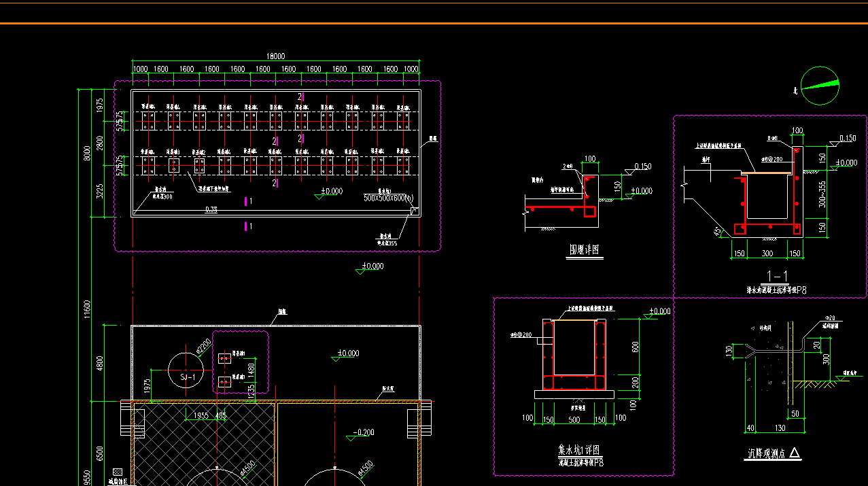Select the 0.150 elevation in section 1—1

(848, 139)
